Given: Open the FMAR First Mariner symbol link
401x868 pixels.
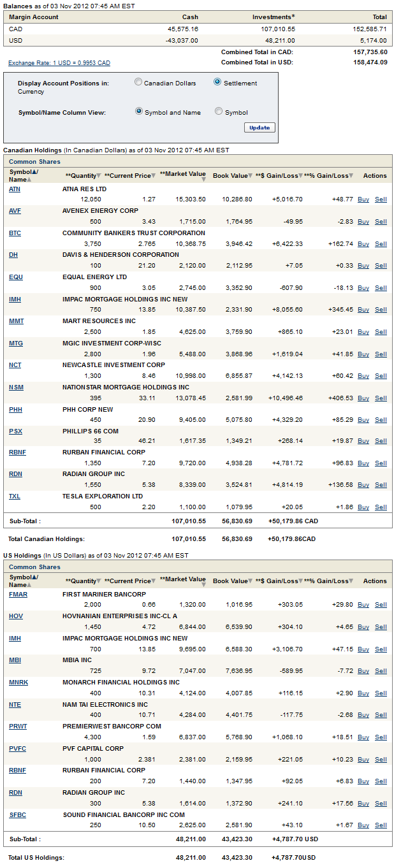Looking at the screenshot, I should [18, 595].
